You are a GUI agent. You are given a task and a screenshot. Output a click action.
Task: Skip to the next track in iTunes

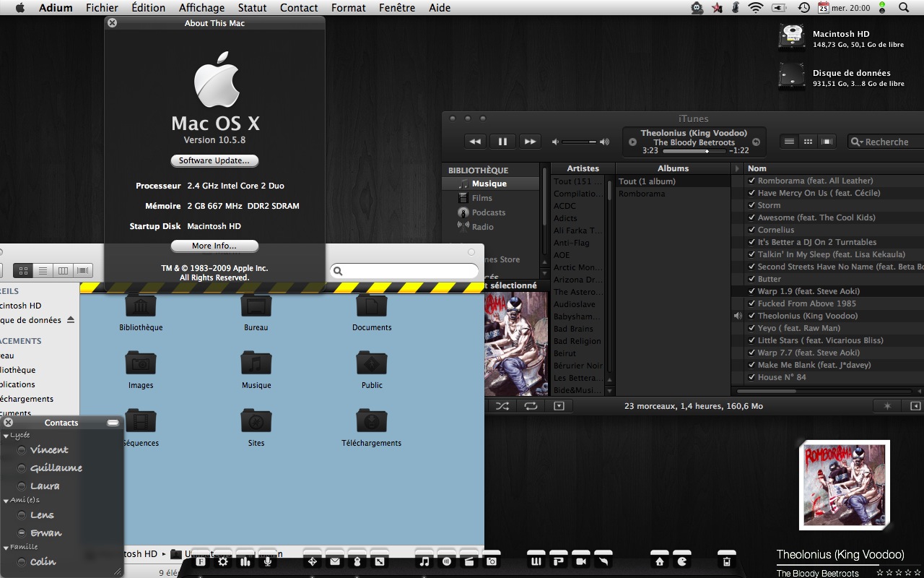pos(531,142)
